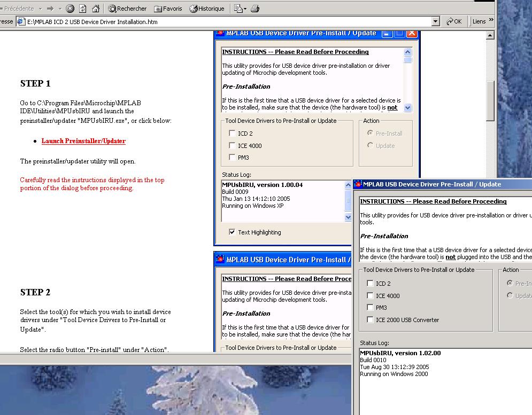
Task: Click the 'Tue Aug 30 13:12:39 2005' log line
Action: pyautogui.click(x=394, y=367)
